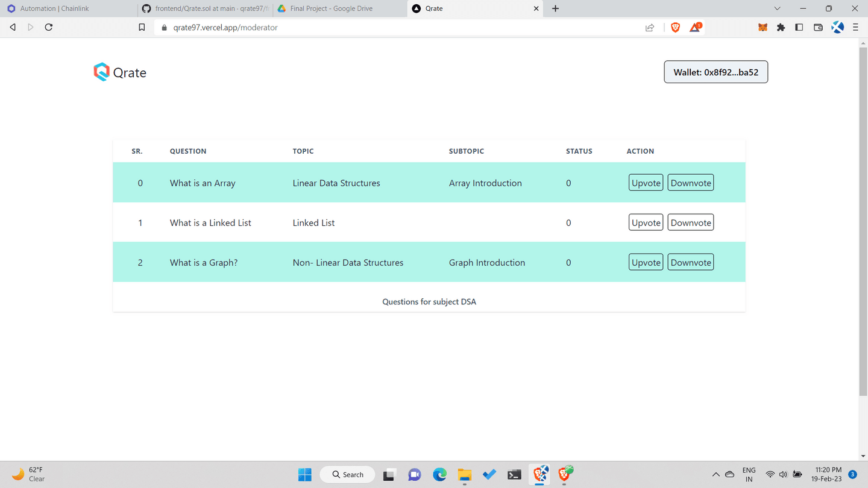Open Microsoft Edge from the taskbar
This screenshot has height=488, width=868.
point(439,475)
